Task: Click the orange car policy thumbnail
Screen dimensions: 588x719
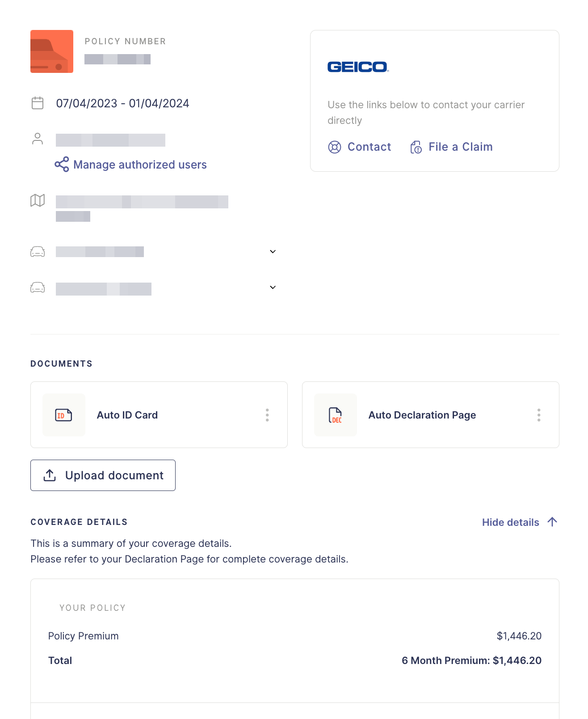Action: 52,51
